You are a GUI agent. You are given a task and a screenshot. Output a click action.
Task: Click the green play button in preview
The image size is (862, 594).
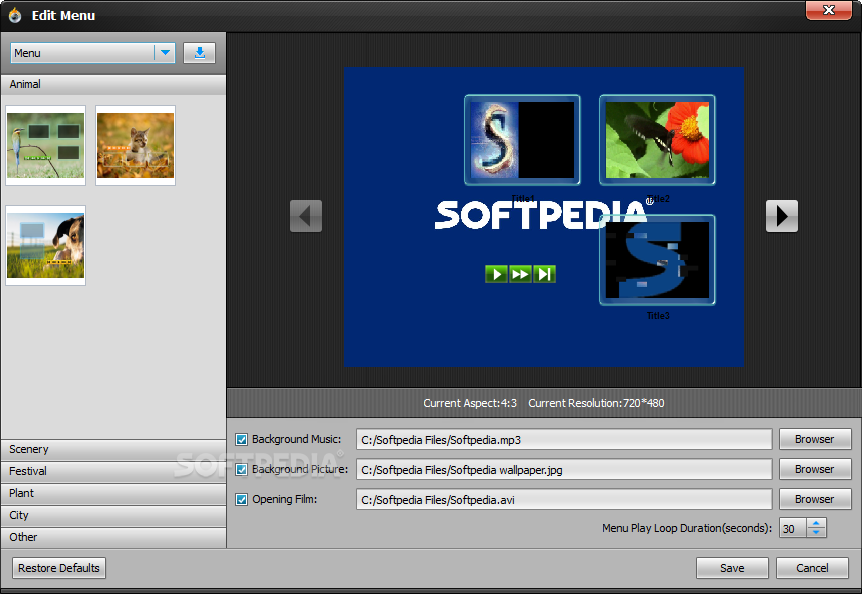(x=496, y=274)
